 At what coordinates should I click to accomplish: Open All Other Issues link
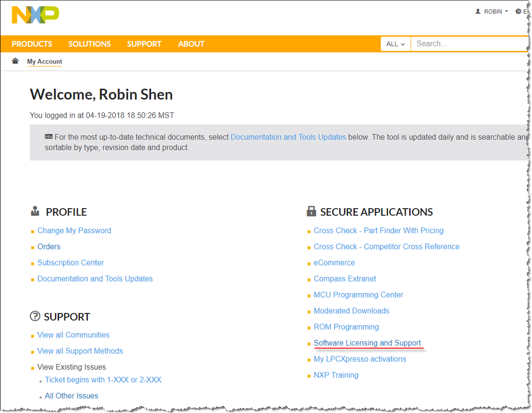click(x=71, y=396)
